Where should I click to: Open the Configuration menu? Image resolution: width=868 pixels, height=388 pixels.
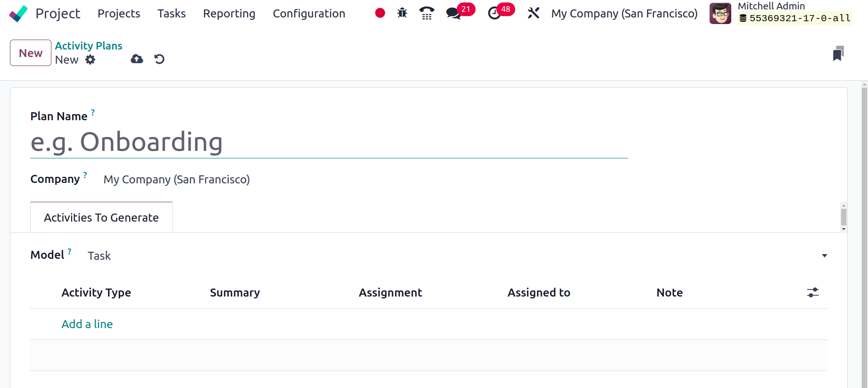(309, 14)
